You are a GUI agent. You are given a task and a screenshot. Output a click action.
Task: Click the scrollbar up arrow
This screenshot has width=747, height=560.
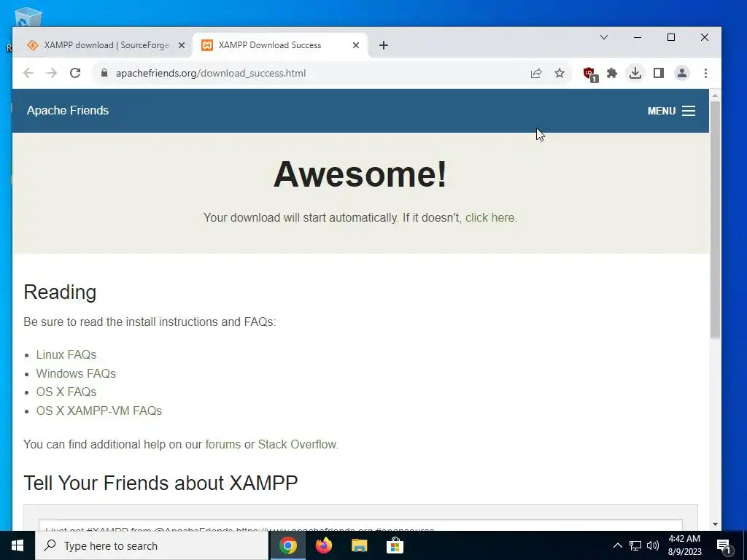(715, 96)
